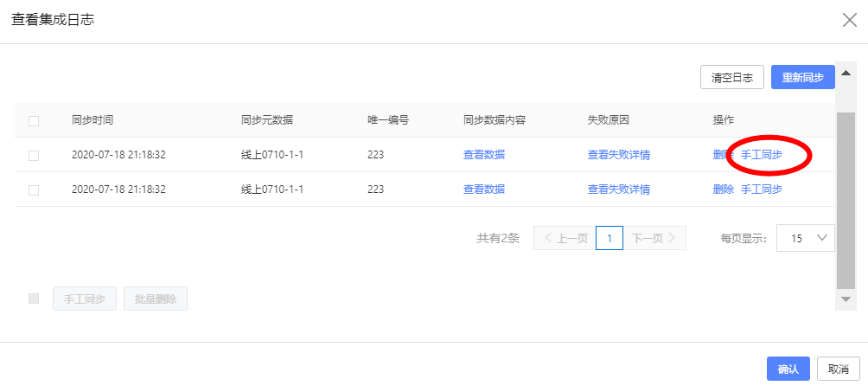Click the 批量删除 button
The height and width of the screenshot is (392, 868).
(156, 299)
